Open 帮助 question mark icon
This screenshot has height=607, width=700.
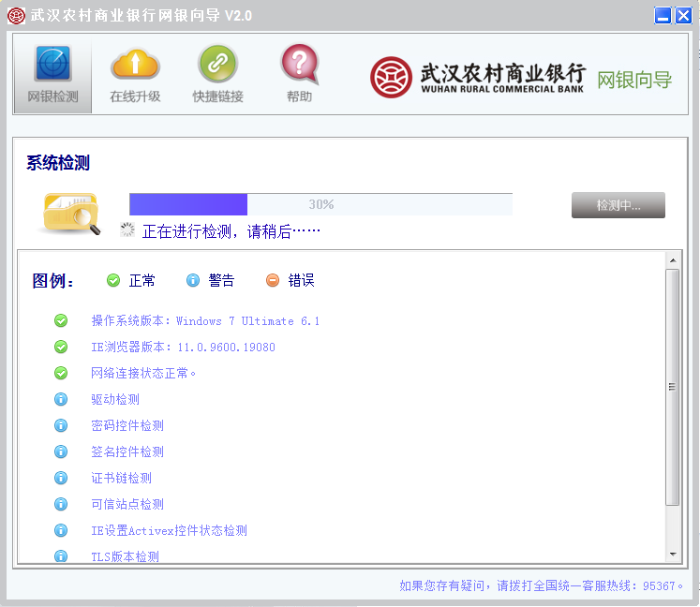(x=300, y=64)
